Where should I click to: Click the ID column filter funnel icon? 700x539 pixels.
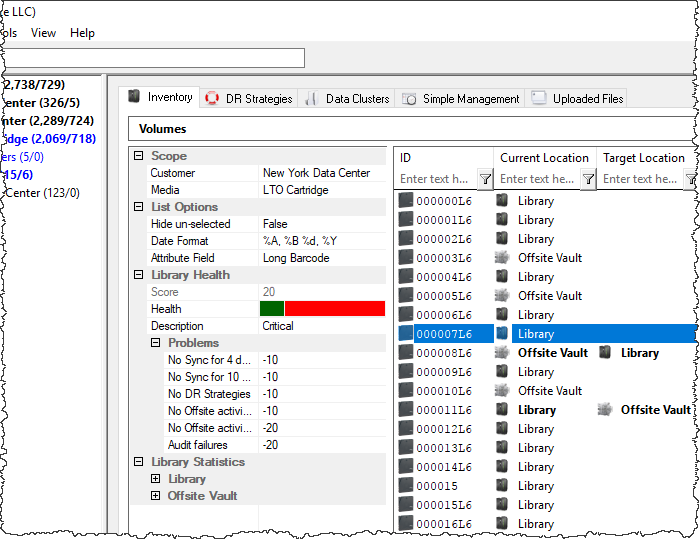point(485,180)
